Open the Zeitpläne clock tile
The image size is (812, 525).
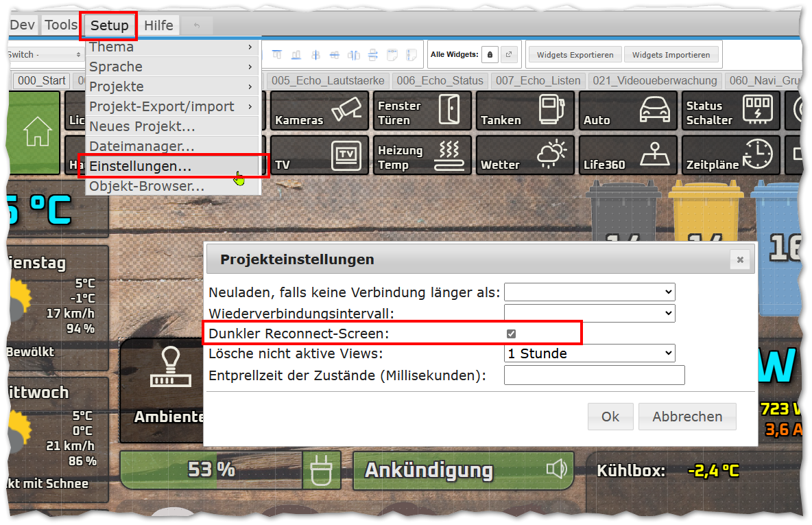point(730,155)
